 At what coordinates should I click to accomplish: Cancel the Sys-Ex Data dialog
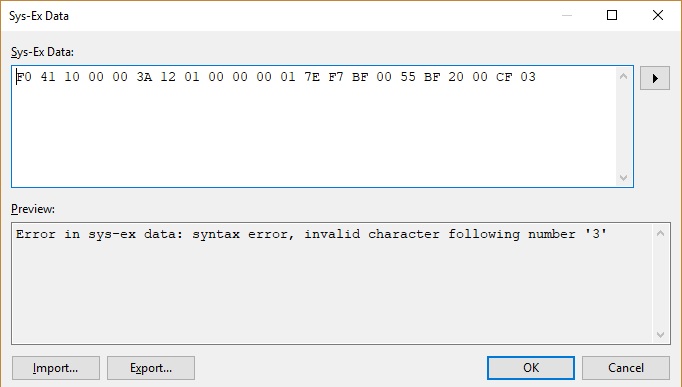click(x=626, y=368)
